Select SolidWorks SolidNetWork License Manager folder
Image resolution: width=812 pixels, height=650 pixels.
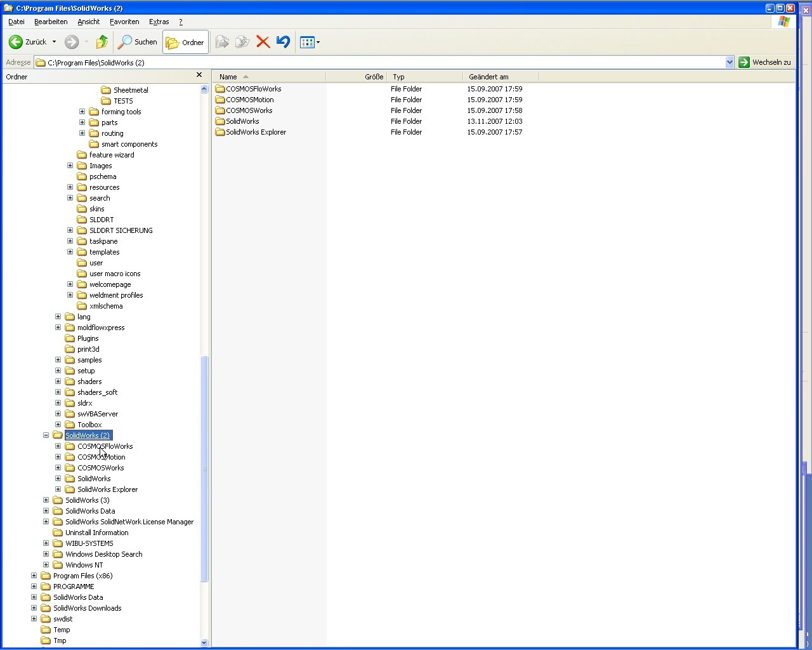point(129,522)
